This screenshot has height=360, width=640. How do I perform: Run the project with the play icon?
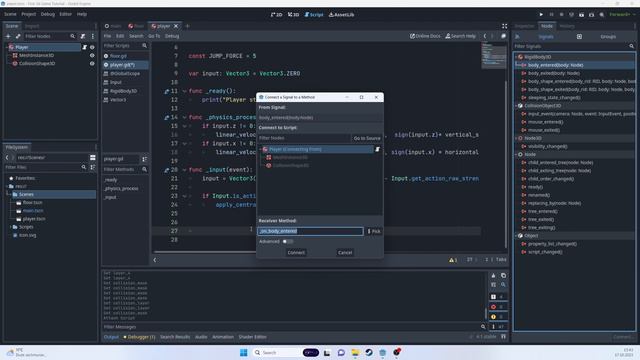point(541,14)
